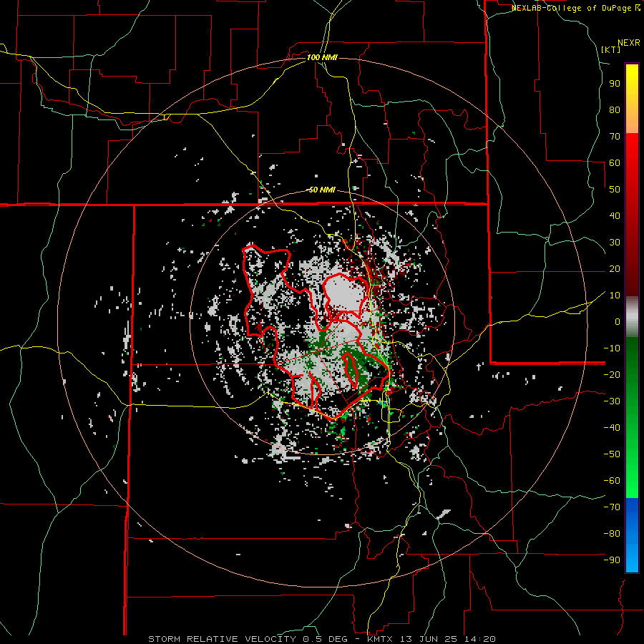
Task: Click the -90 value on the velocity scale
Action: point(612,560)
